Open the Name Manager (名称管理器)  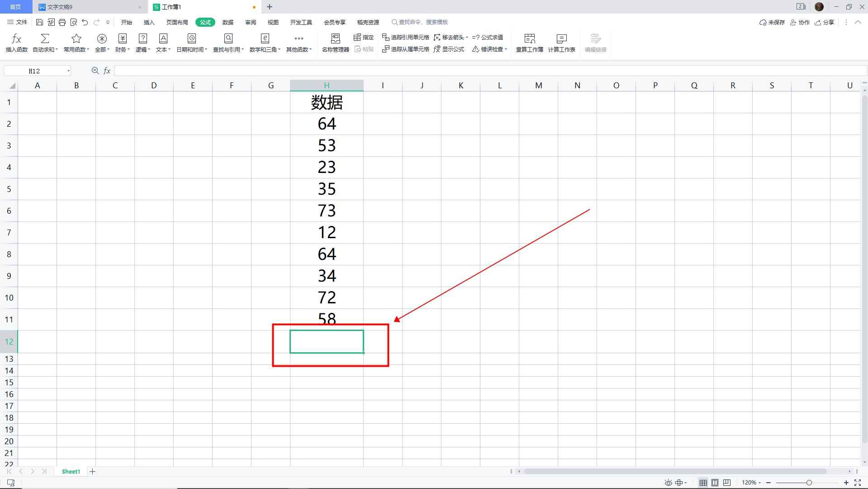pyautogui.click(x=335, y=43)
